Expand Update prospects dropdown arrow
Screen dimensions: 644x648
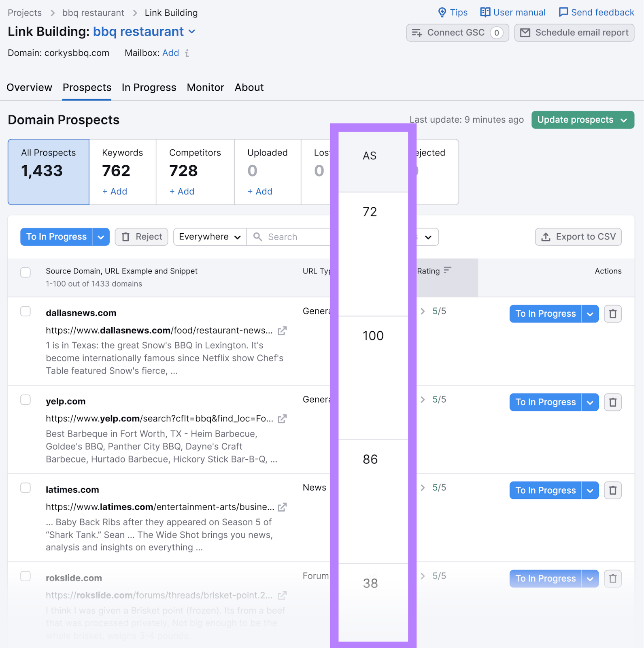coord(624,120)
